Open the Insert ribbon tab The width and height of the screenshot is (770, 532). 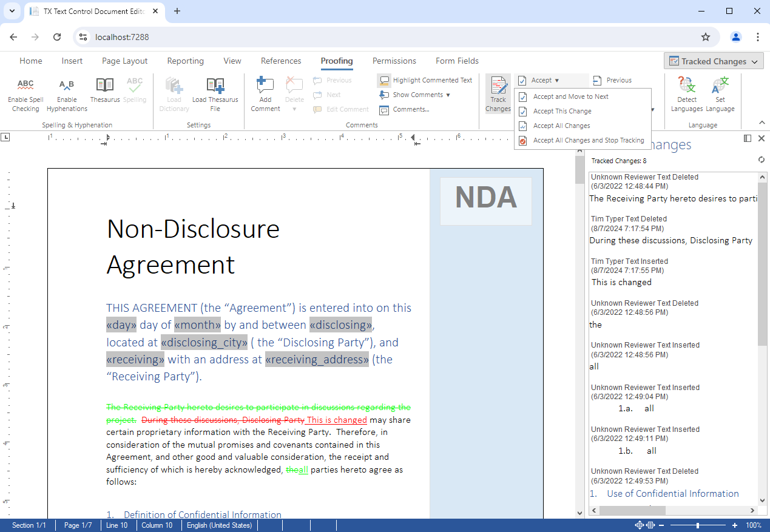72,61
